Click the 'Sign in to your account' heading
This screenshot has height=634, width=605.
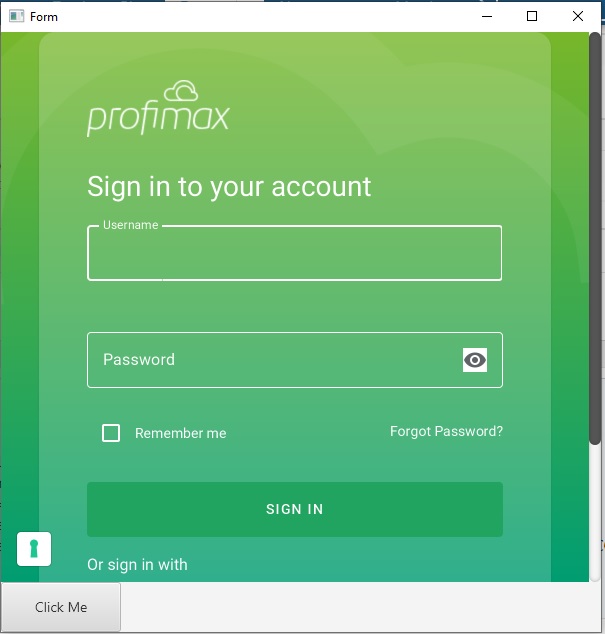point(229,187)
